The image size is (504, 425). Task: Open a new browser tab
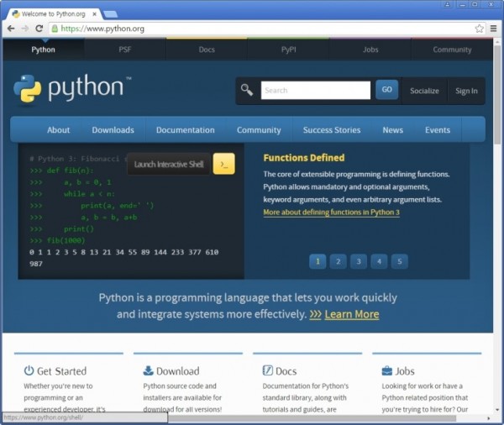[111, 14]
